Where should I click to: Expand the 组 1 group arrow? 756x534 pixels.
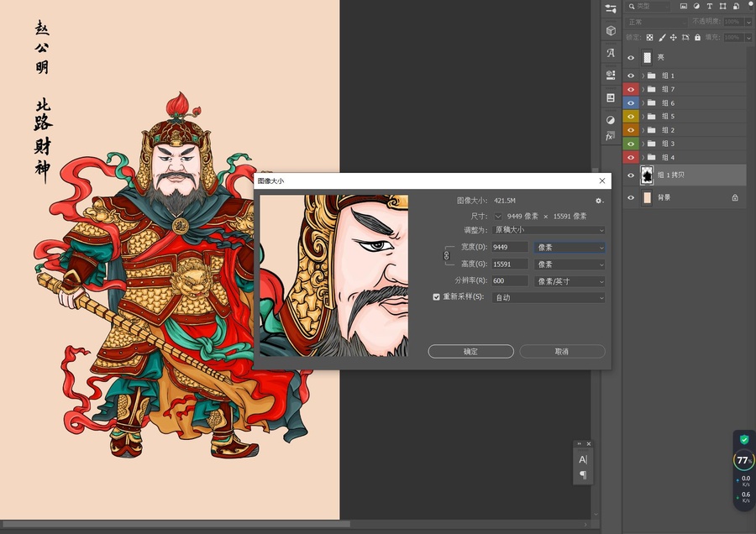(643, 76)
